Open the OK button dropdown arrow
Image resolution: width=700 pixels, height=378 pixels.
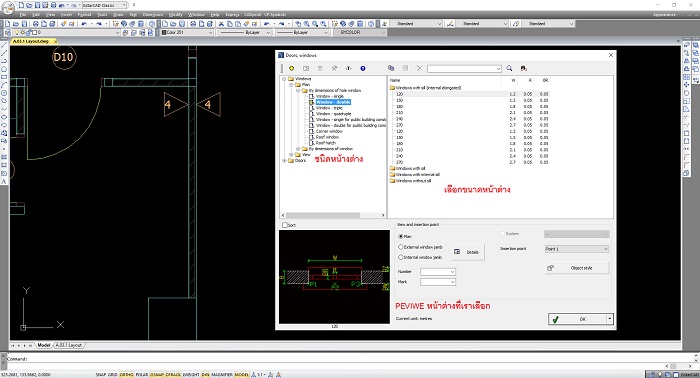point(609,319)
